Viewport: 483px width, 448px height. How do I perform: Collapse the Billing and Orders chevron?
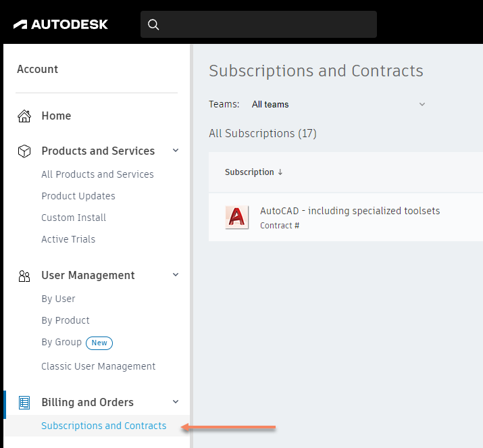coord(176,402)
